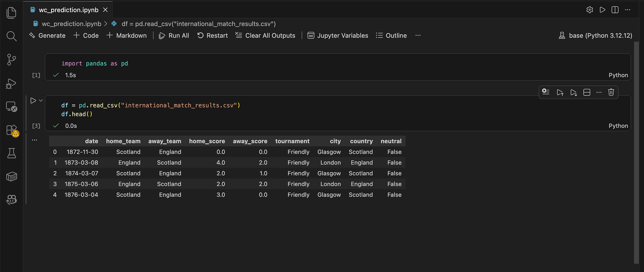The image size is (644, 272).
Task: Open the Search view in activity bar
Action: click(11, 36)
